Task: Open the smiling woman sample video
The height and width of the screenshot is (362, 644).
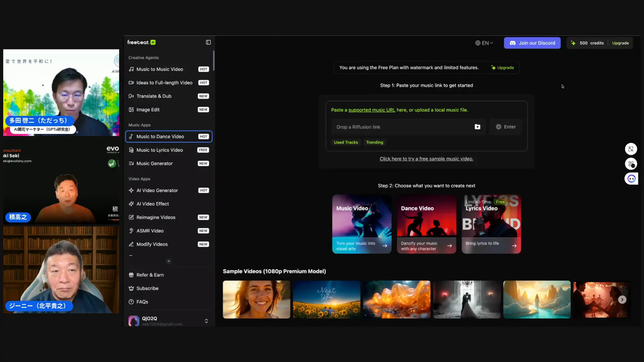Action: click(x=256, y=299)
